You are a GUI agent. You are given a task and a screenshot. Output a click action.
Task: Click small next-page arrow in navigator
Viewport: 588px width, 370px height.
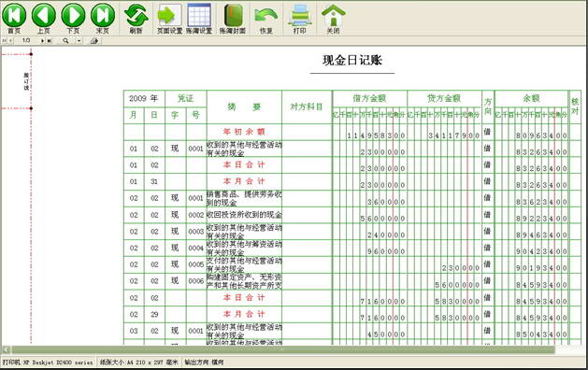42,40
